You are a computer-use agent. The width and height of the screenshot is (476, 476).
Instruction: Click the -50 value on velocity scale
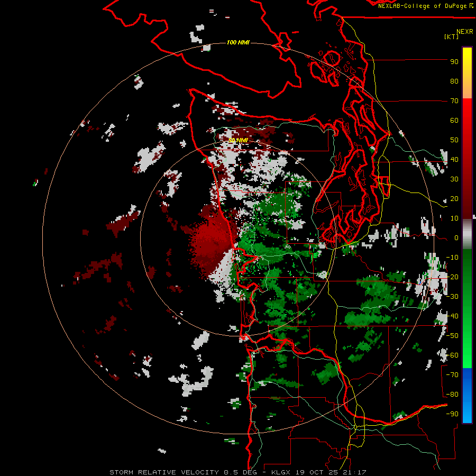(x=452, y=336)
